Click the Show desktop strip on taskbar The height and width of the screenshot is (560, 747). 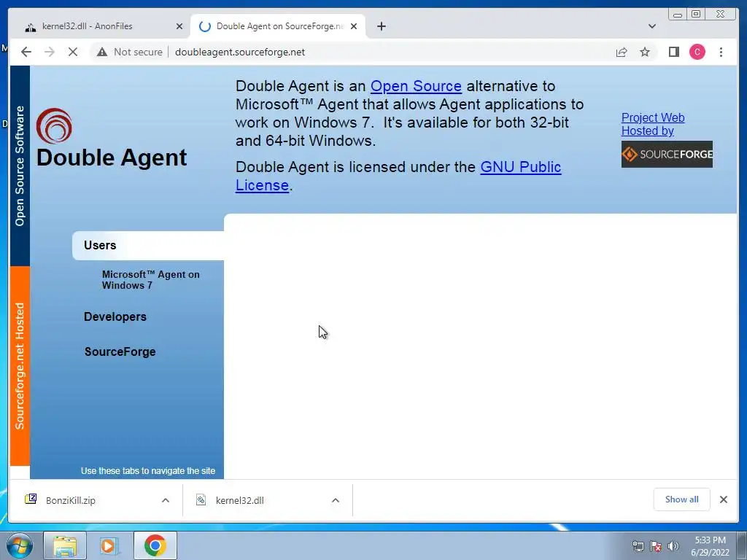[742, 545]
